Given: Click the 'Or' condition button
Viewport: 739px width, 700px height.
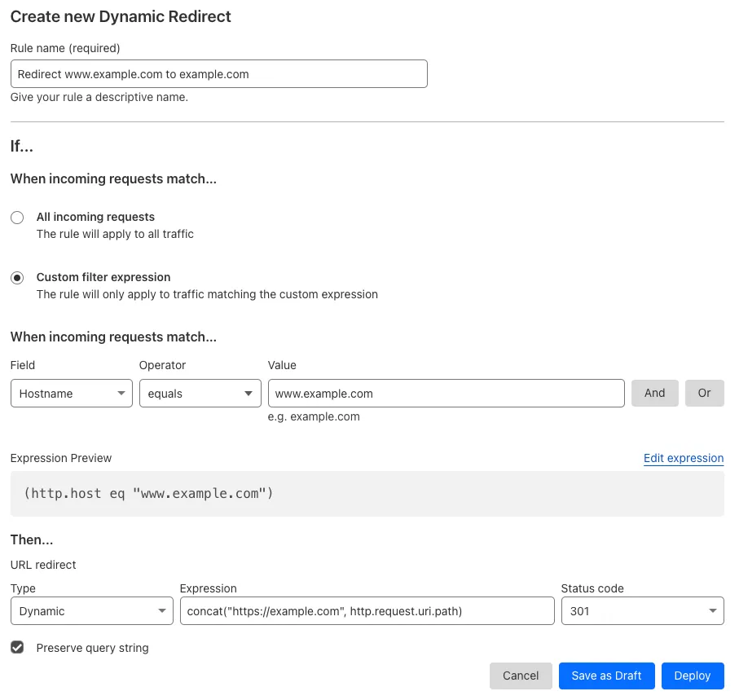Looking at the screenshot, I should click(x=704, y=393).
